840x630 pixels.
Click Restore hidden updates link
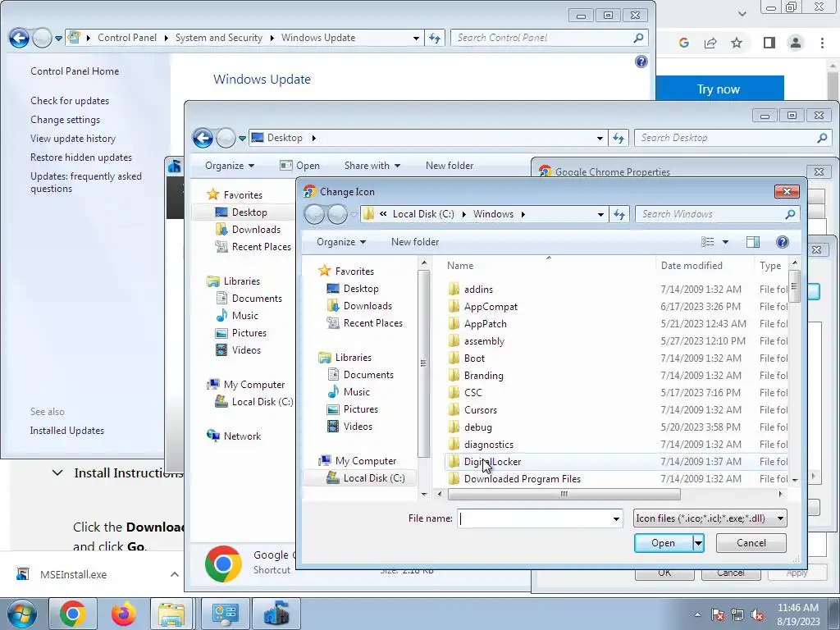(81, 157)
